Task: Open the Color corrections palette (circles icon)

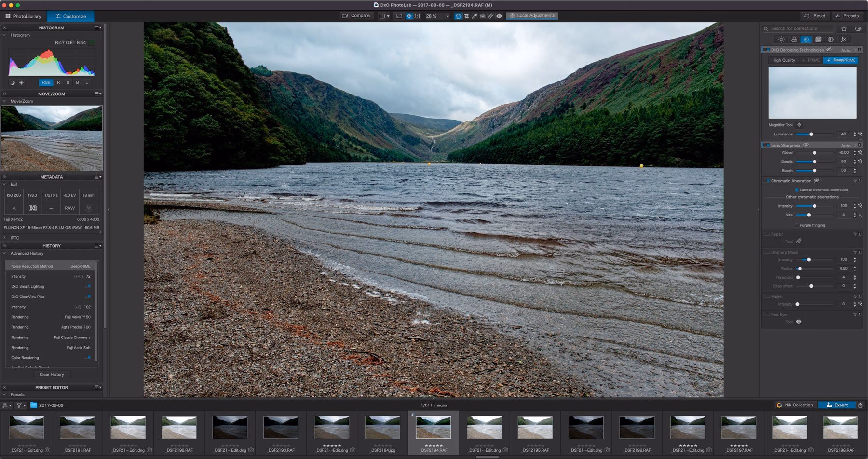Action: click(x=794, y=40)
